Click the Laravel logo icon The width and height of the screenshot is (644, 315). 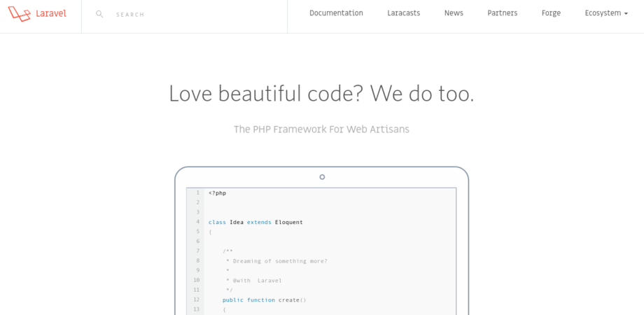tap(20, 13)
